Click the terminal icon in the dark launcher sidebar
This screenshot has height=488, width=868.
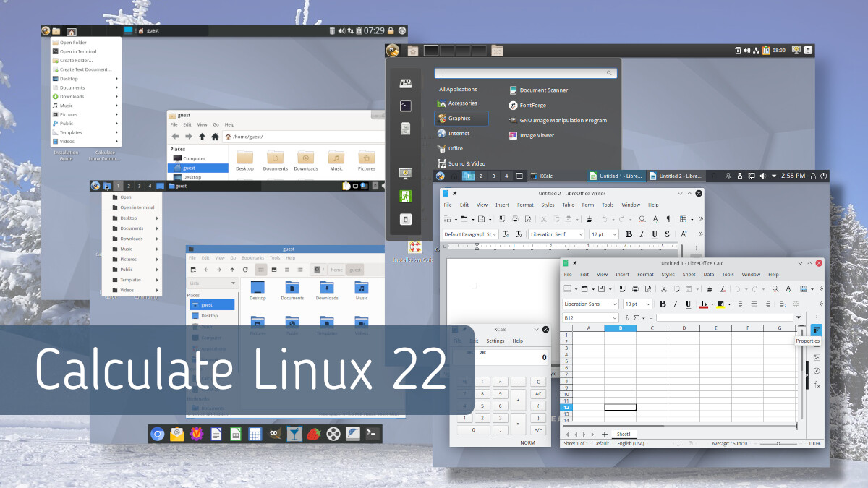406,106
